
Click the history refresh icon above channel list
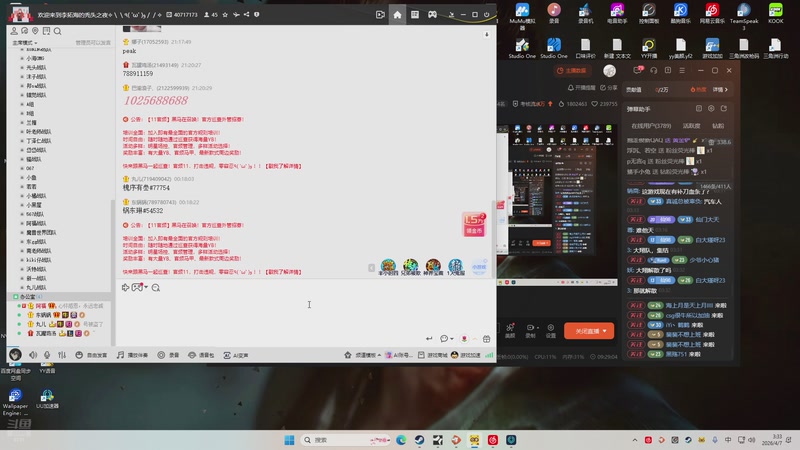point(24,31)
